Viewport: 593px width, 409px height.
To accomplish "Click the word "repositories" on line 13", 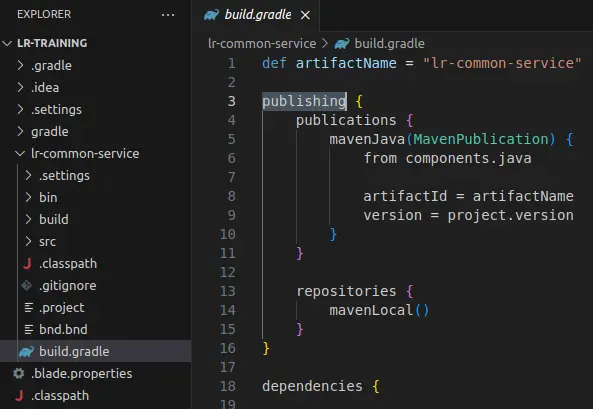I will pyautogui.click(x=346, y=291).
